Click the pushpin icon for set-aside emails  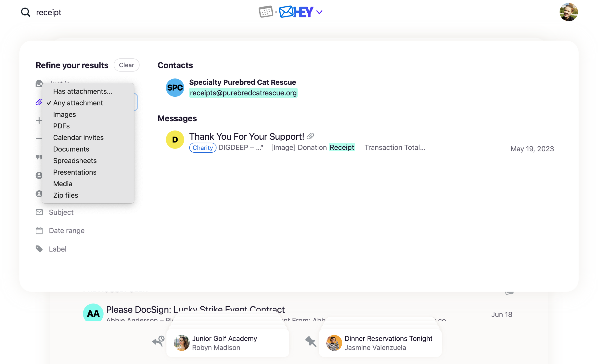click(x=311, y=342)
